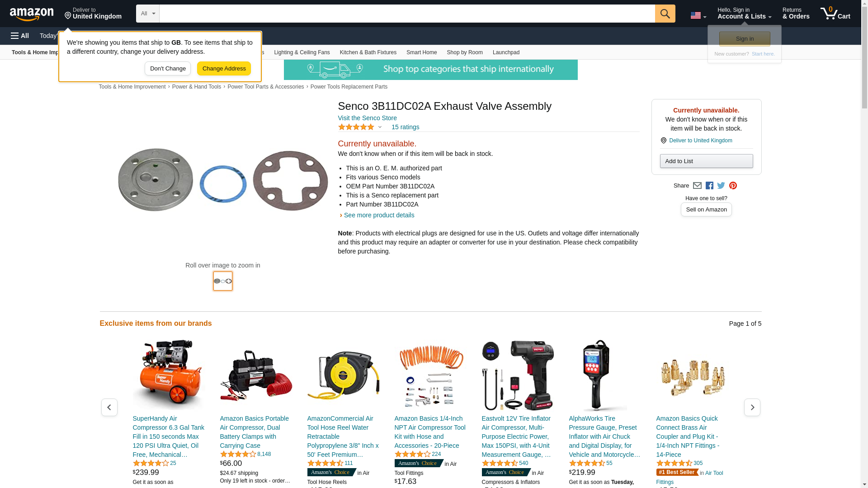Screen dimensions: 868x488
Task: Share product on Twitter icon
Action: point(721,186)
